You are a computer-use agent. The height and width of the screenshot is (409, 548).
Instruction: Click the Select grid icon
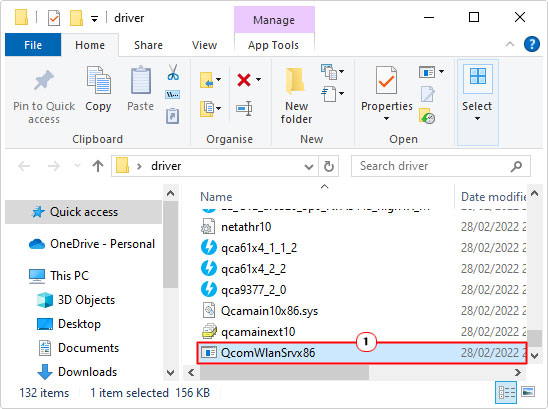478,77
